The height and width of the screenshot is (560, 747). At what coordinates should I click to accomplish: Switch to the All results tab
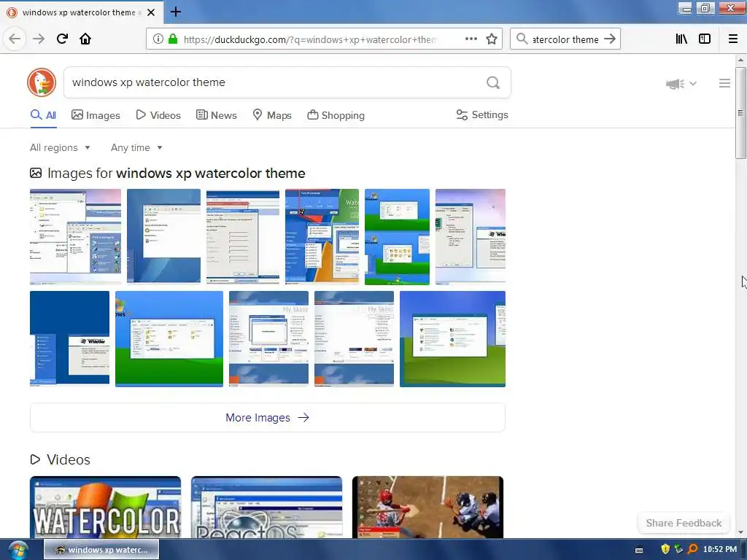click(43, 115)
